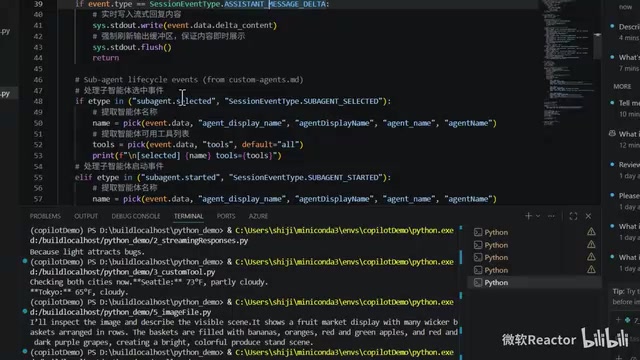The image size is (640, 360).
Task: Click the terminal glyph icon of the highlighted Python entry
Action: pos(478,282)
